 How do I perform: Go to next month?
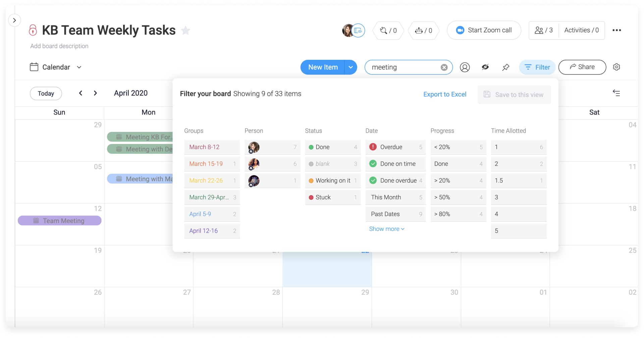click(95, 93)
